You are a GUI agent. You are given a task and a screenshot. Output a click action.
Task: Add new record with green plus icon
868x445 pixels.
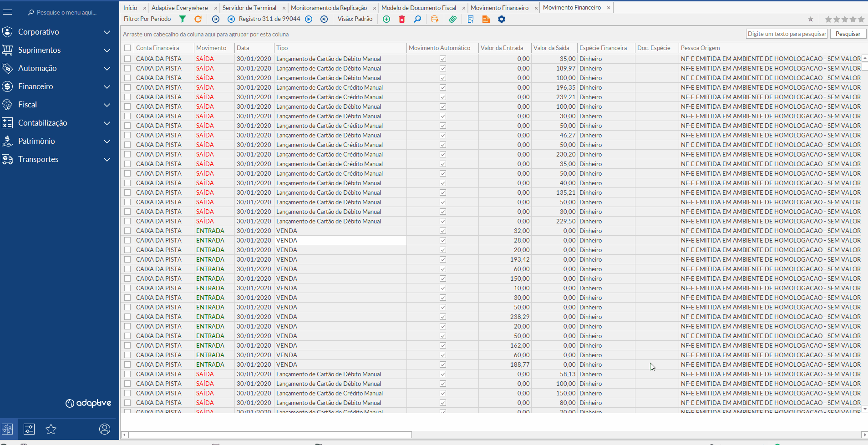coord(386,19)
